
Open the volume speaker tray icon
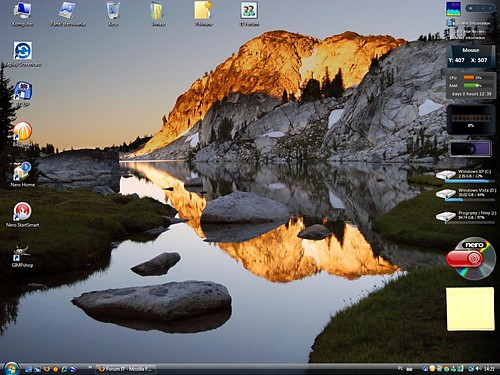479,369
